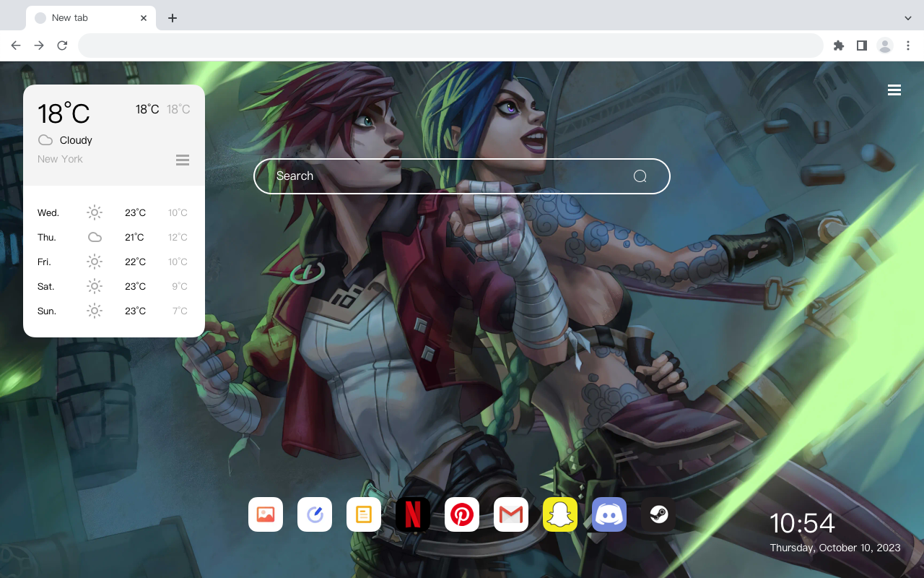This screenshot has height=578, width=924.
Task: Click the Cloudy condition label
Action: [x=76, y=140]
